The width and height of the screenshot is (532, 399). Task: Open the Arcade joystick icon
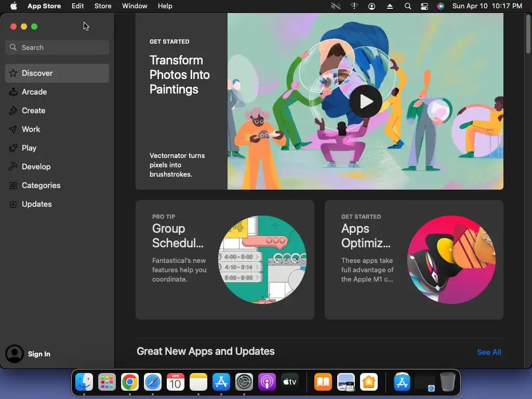pyautogui.click(x=13, y=91)
